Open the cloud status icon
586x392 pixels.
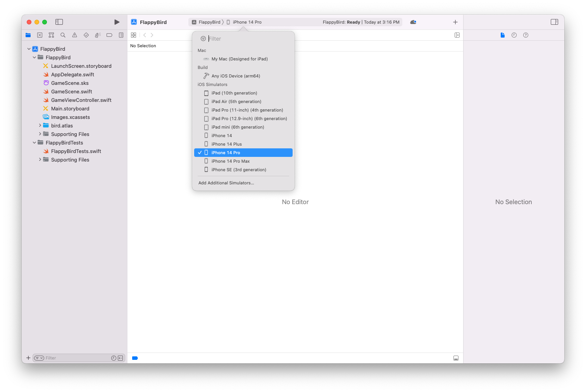[x=413, y=22]
